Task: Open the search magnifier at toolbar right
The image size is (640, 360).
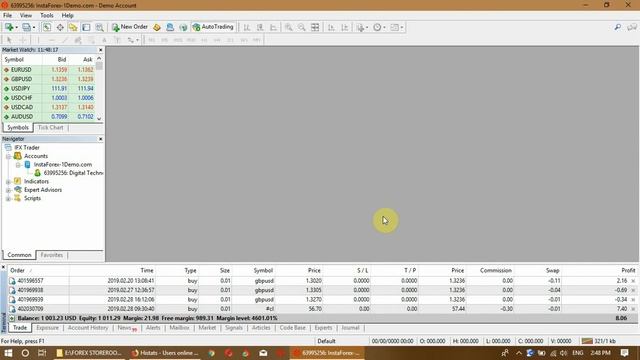Action: point(618,27)
